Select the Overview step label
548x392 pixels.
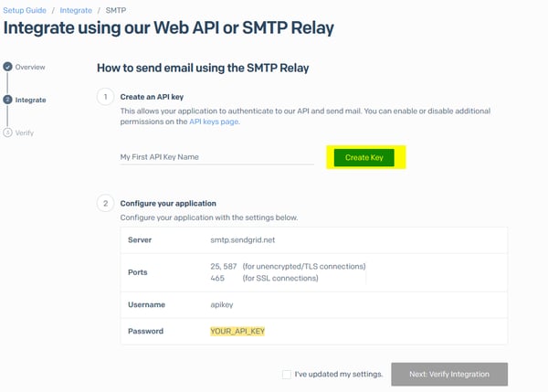point(30,67)
